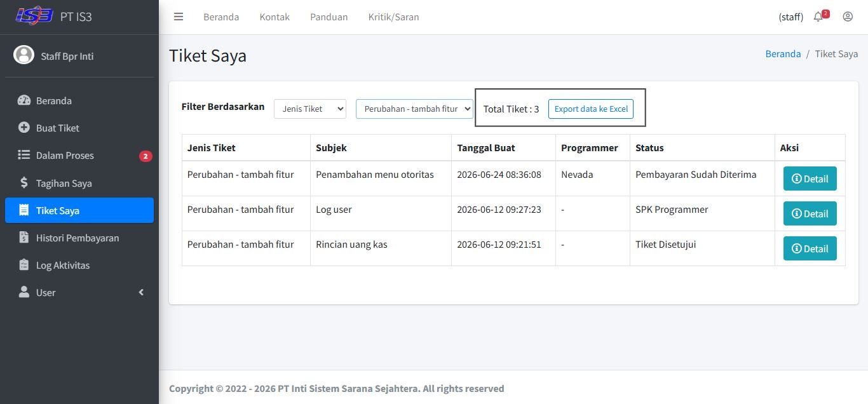Click the Staff Bpr Inti profile name
Screen dimensions: 868x404
coord(67,56)
